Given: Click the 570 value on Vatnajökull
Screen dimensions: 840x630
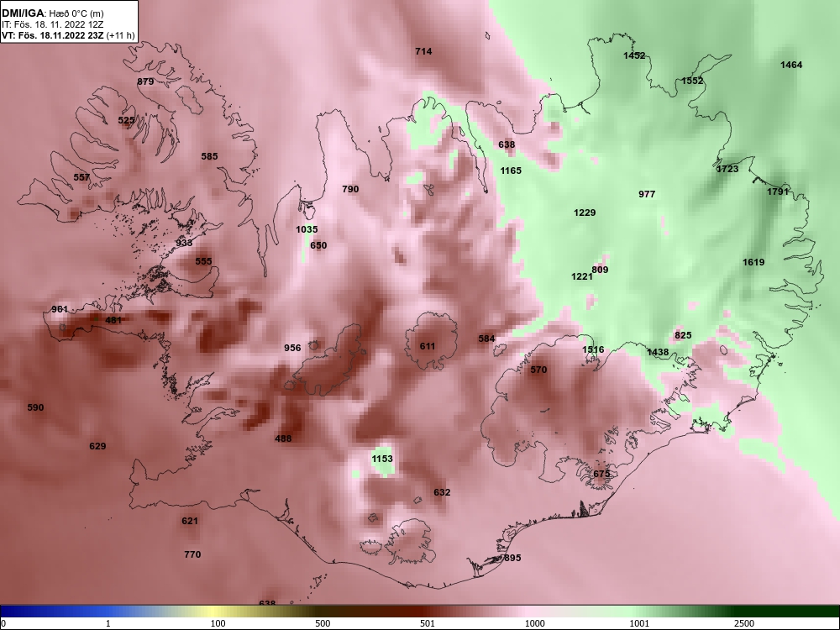Looking at the screenshot, I should tap(538, 370).
